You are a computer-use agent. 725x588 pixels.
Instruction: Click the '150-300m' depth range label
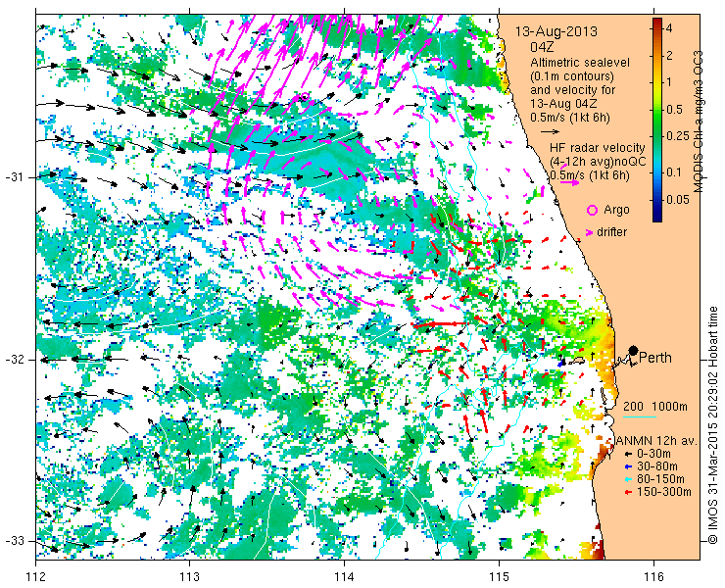click(664, 492)
